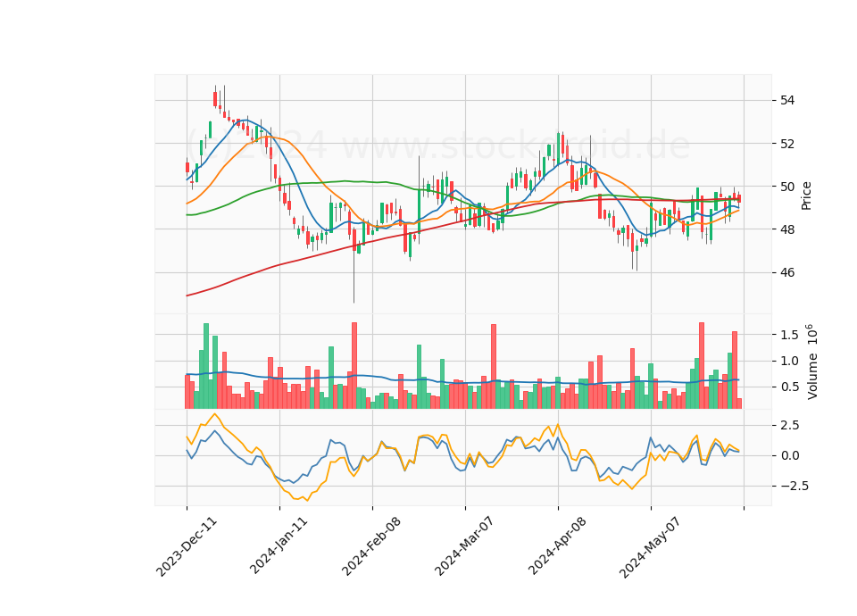Click the 2024-Apr-08 date label
This screenshot has height=616, width=857.
coord(557,546)
